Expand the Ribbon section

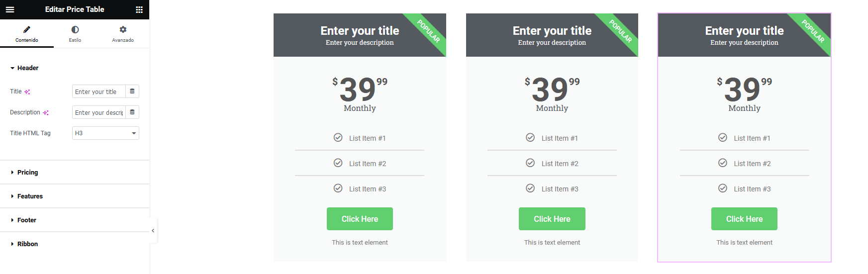pos(27,244)
